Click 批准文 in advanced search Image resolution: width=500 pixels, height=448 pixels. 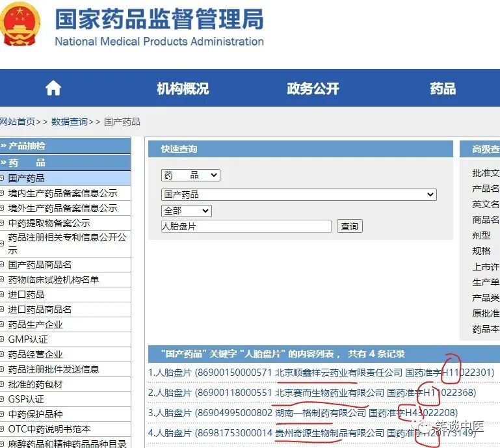pos(485,173)
